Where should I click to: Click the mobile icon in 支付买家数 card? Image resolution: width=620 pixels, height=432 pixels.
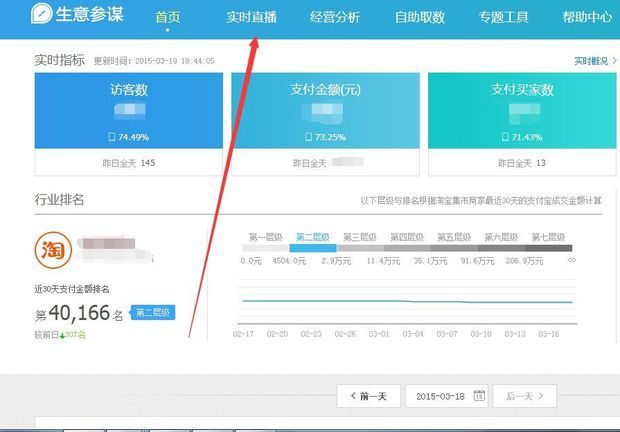504,136
